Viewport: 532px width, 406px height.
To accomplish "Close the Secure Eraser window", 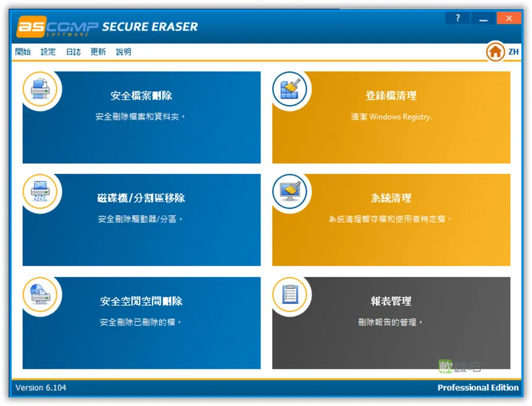I will [x=509, y=18].
